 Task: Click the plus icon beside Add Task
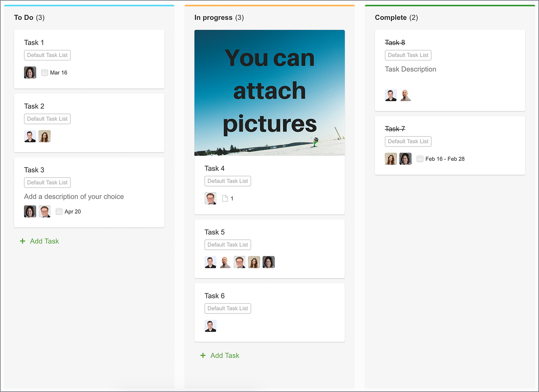[x=22, y=241]
